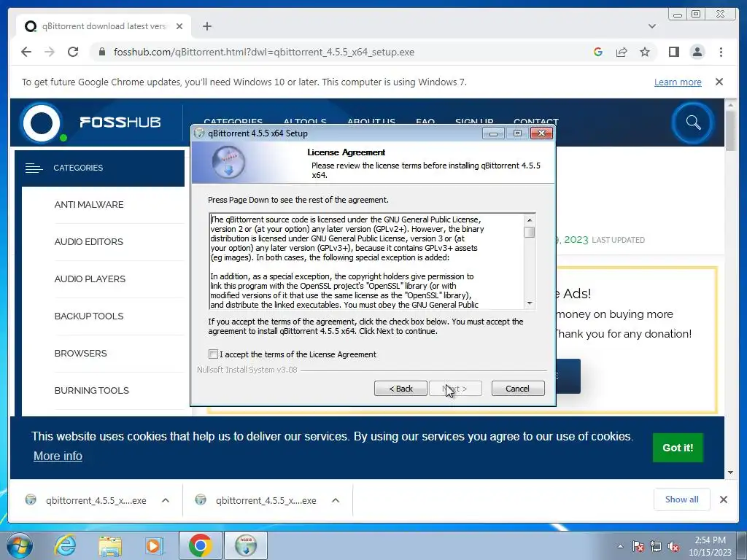Open the FAQ nav item
Image resolution: width=747 pixels, height=560 pixels.
(425, 122)
